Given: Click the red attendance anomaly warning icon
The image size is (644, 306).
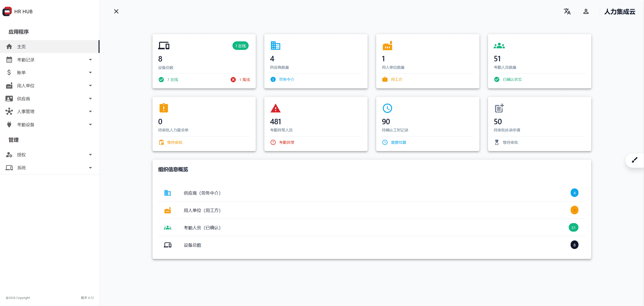Looking at the screenshot, I should click(275, 108).
